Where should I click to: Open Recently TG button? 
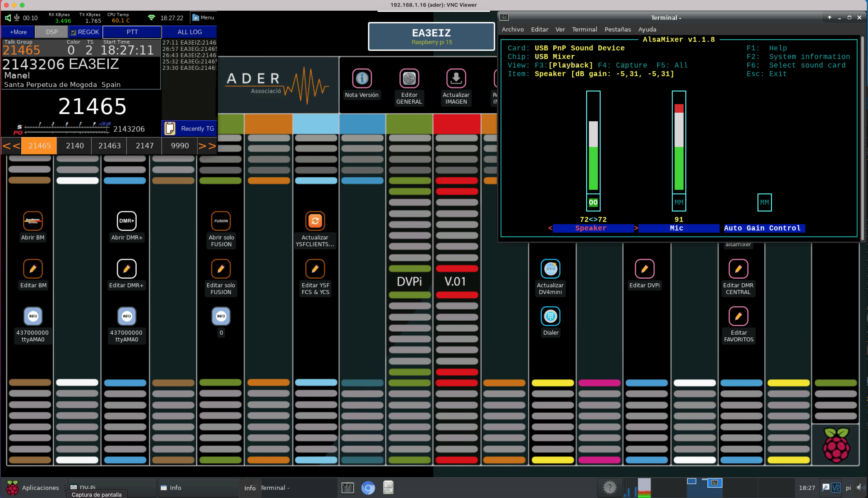click(x=189, y=129)
